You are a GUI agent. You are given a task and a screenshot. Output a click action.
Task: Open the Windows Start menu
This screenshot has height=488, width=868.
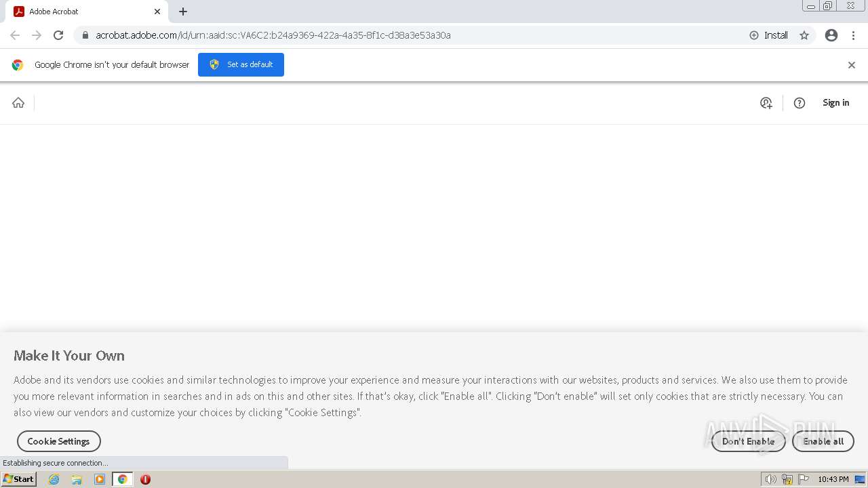[x=18, y=479]
